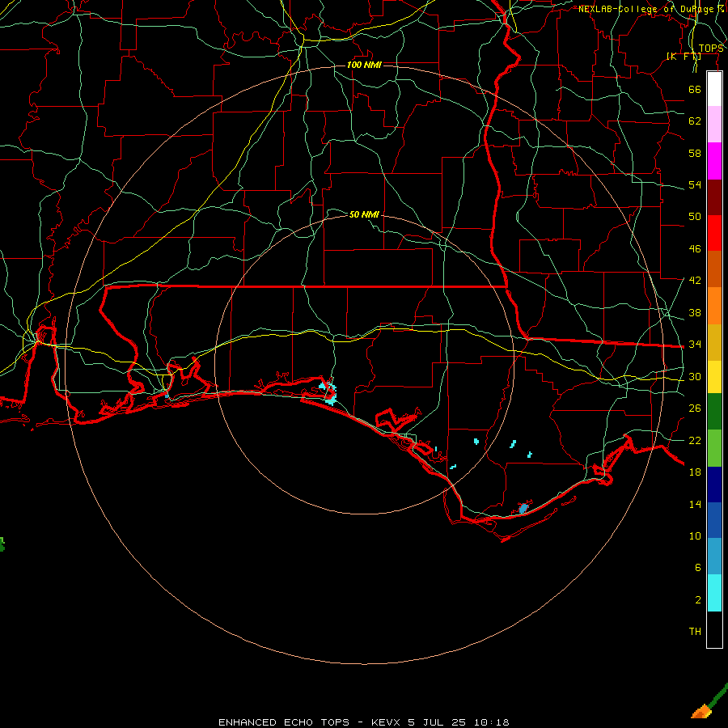Click the 14 value on the legend
728x728 pixels.
pyautogui.click(x=695, y=504)
